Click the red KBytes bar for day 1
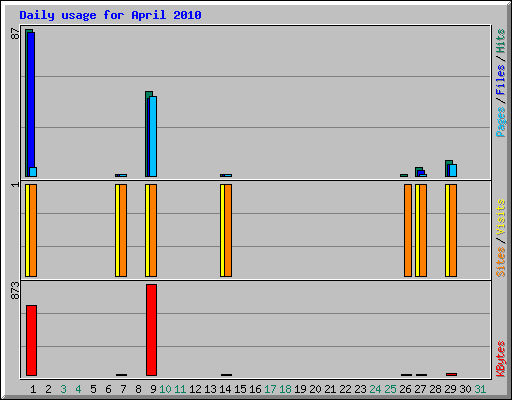The image size is (512, 400). tap(31, 340)
